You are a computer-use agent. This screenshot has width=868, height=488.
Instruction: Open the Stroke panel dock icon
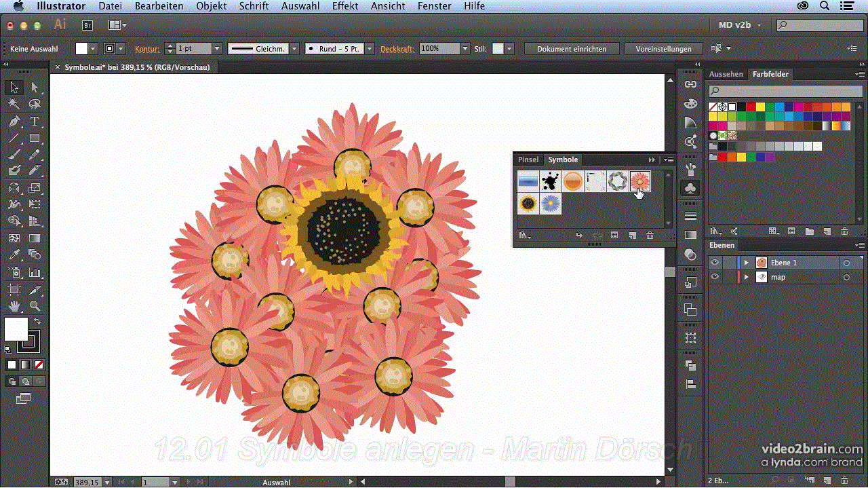pos(690,216)
